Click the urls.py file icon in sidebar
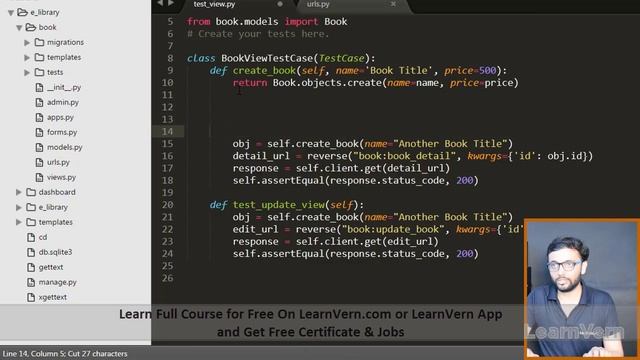640x360 pixels. pyautogui.click(x=39, y=162)
